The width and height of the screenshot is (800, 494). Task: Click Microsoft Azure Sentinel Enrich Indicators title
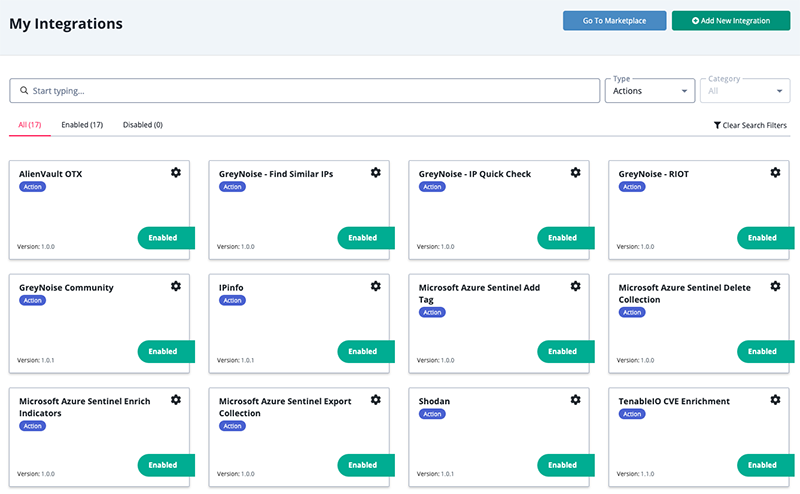click(x=85, y=407)
